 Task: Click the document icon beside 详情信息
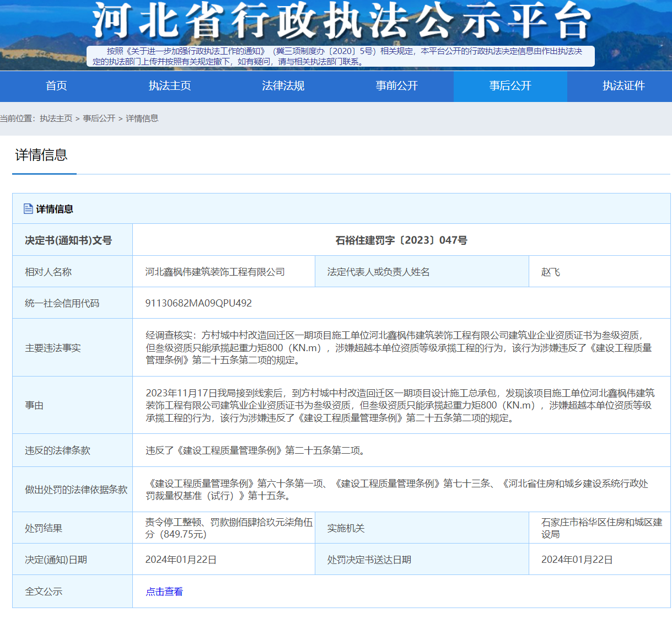28,209
